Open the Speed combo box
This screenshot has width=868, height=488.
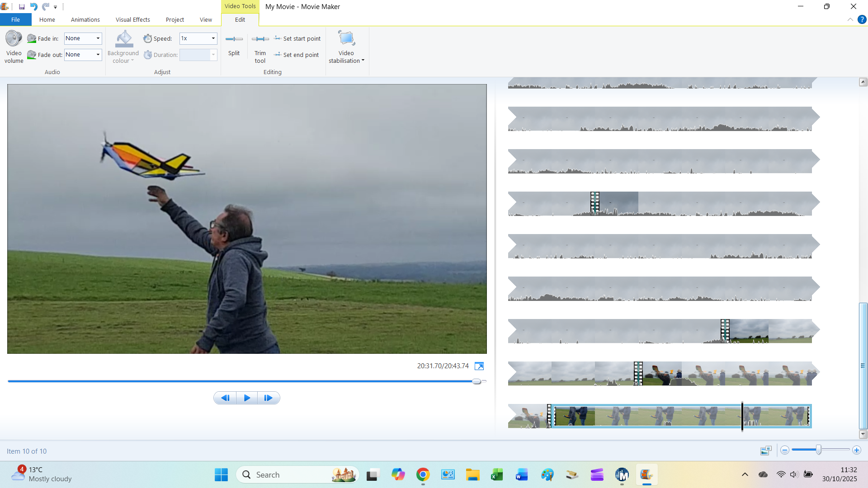tap(213, 38)
